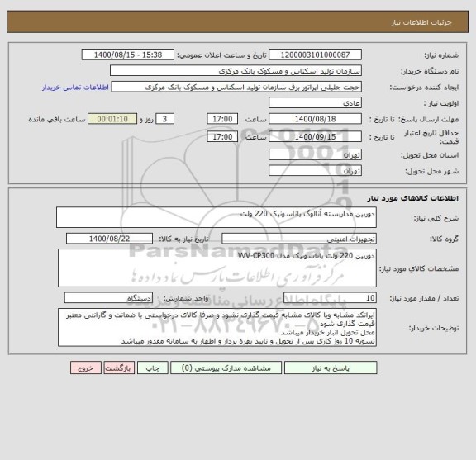Screen dimensions: 476x460
Task: Click the ایجاد کننده درخواست label
Action: (x=424, y=88)
